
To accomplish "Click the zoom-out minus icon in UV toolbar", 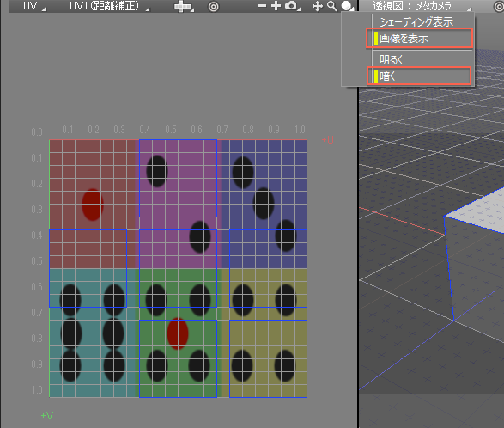I will 262,6.
